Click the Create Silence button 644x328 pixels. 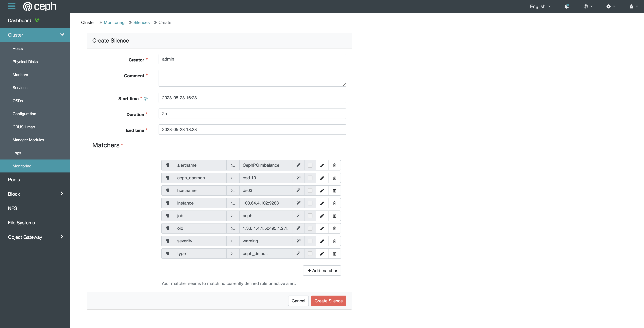pos(328,301)
